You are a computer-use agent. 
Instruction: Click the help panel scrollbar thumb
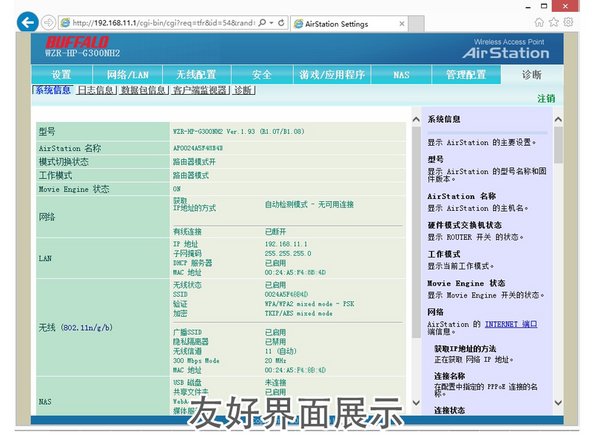point(558,145)
